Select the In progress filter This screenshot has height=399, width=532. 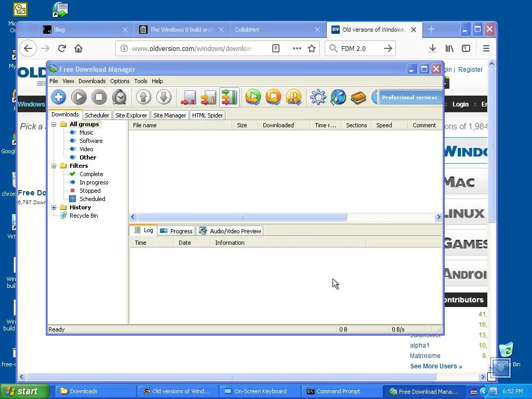click(x=94, y=182)
